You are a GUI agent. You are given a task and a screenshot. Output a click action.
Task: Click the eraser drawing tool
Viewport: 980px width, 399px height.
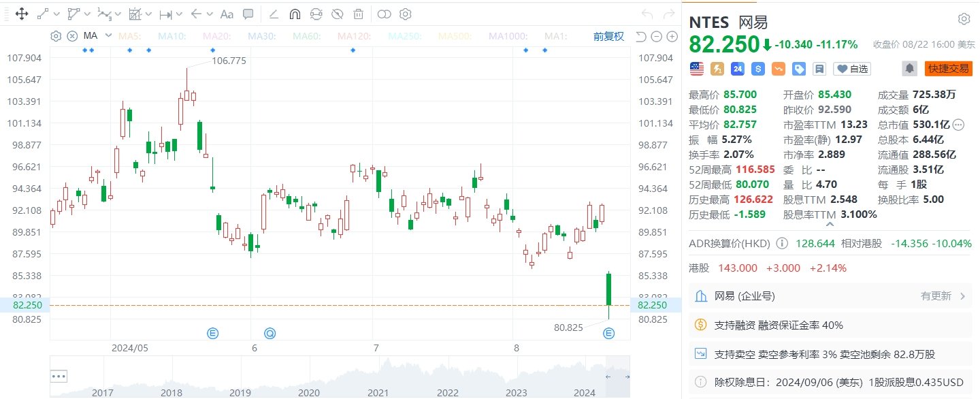(274, 14)
